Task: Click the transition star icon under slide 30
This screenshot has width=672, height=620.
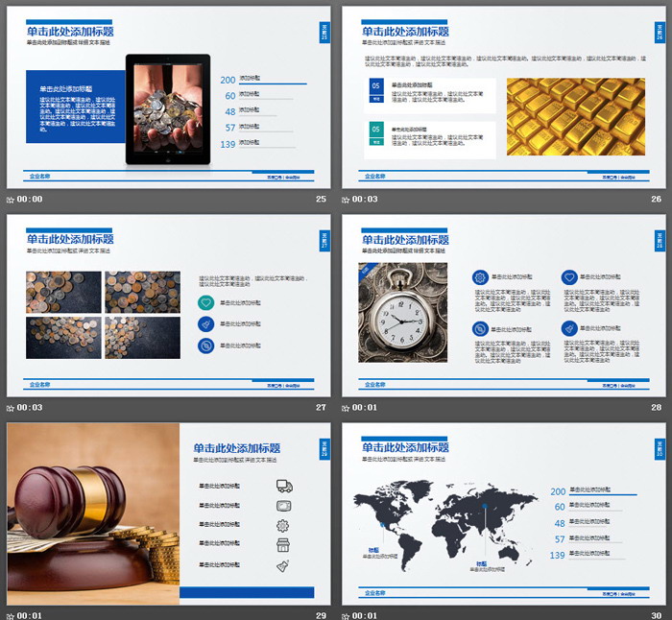Action: [x=346, y=615]
